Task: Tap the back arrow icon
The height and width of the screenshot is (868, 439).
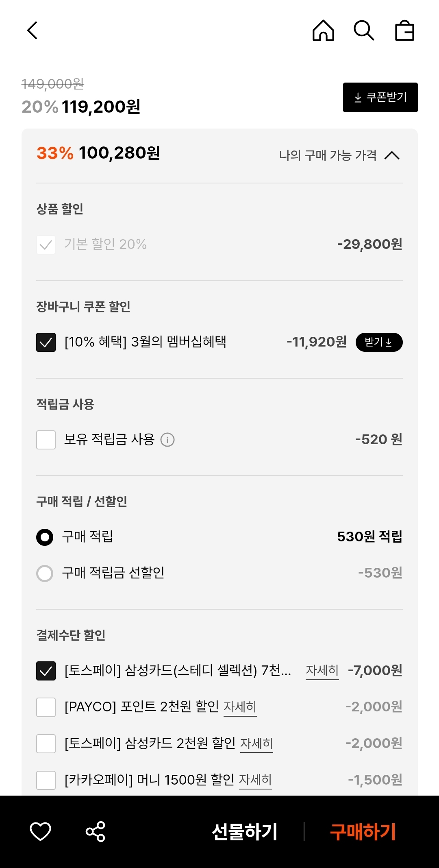Action: point(33,31)
